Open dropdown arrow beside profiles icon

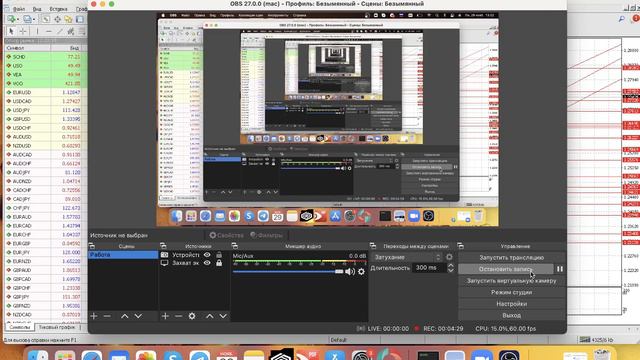[34, 19]
